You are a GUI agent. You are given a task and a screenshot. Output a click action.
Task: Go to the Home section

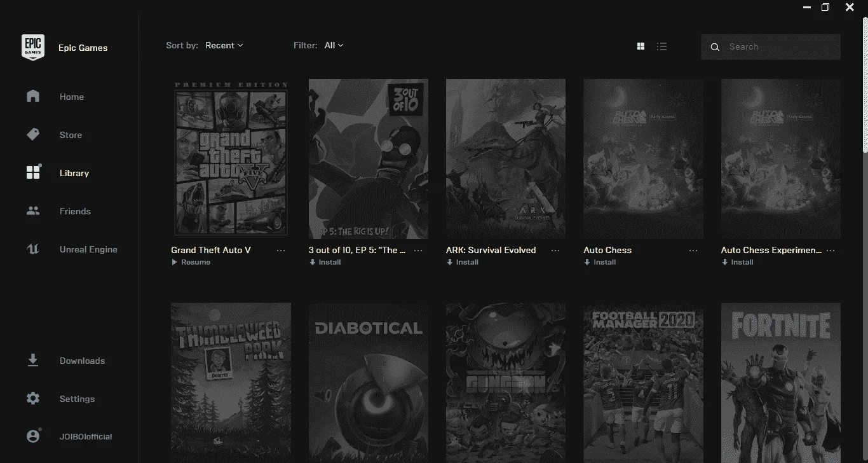point(72,97)
